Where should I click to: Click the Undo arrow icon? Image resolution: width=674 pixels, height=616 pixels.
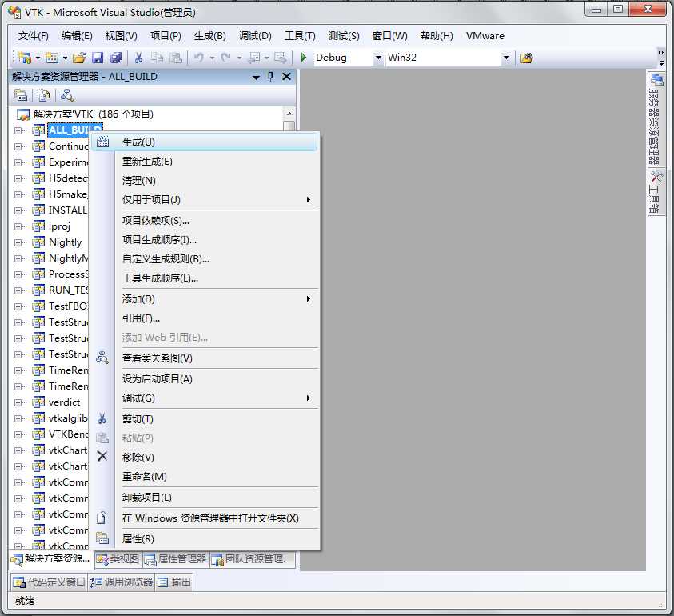198,58
